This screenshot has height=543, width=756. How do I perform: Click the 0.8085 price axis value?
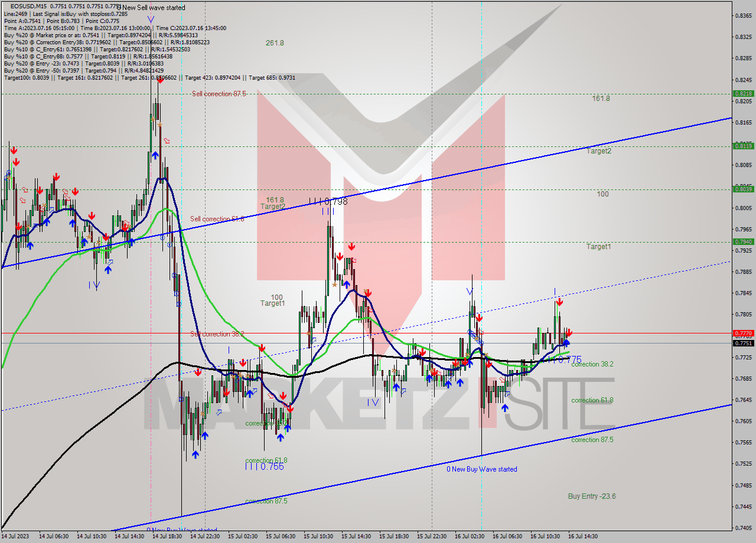pyautogui.click(x=743, y=165)
